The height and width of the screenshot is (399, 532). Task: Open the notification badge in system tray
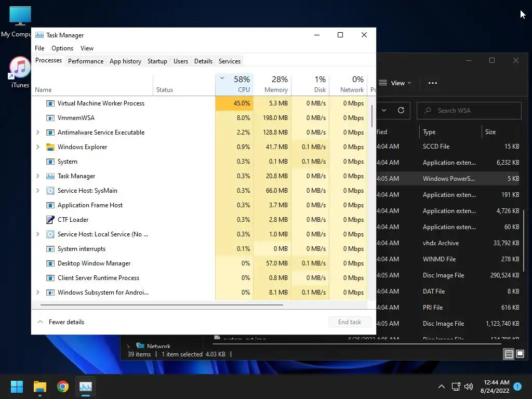pos(517,387)
